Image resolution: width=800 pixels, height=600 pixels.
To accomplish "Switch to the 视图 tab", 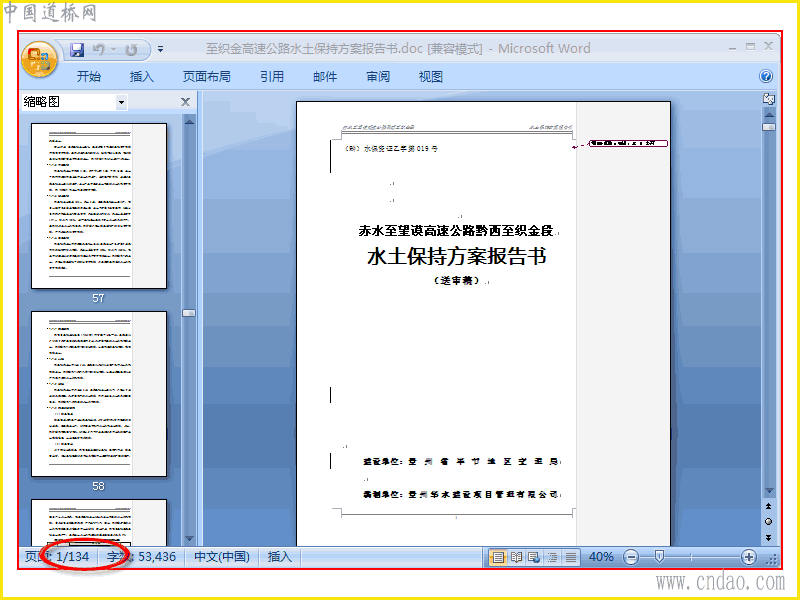I will [x=431, y=77].
